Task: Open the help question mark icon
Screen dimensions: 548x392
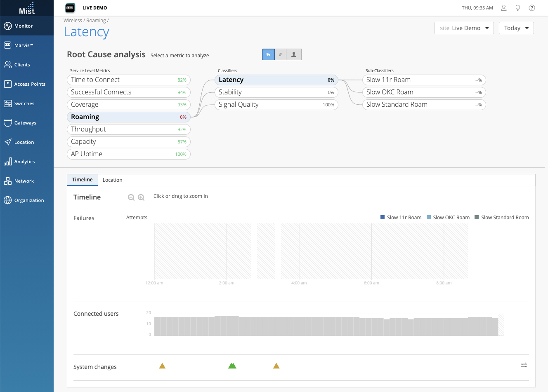Action: pos(532,8)
